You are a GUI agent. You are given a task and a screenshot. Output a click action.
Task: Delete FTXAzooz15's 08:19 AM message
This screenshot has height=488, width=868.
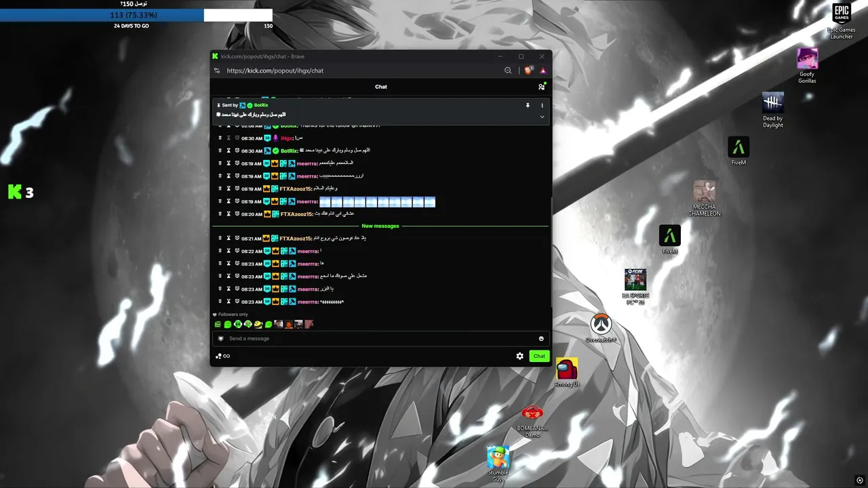(220, 188)
